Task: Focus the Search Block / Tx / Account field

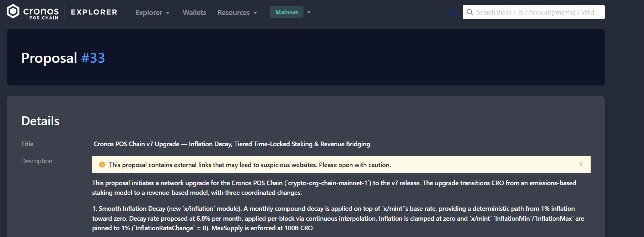Action: [533, 12]
